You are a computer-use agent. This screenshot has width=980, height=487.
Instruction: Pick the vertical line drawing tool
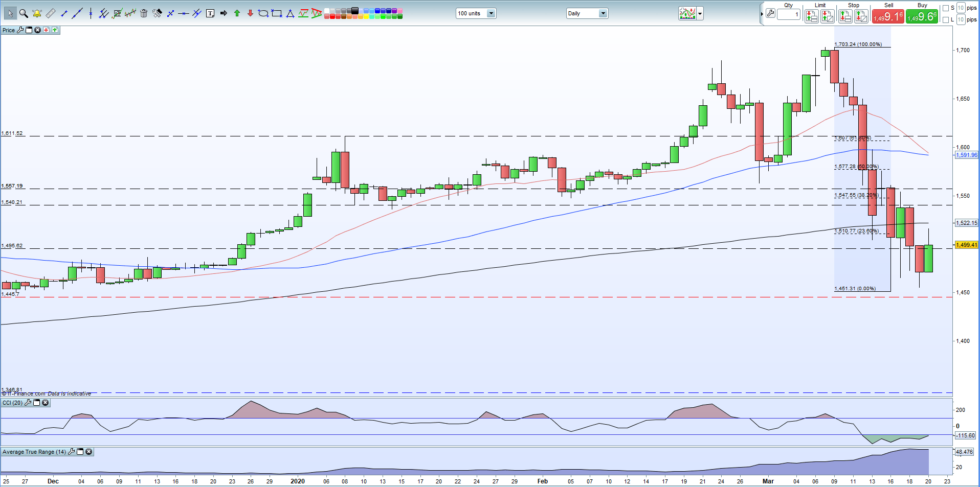coord(91,13)
